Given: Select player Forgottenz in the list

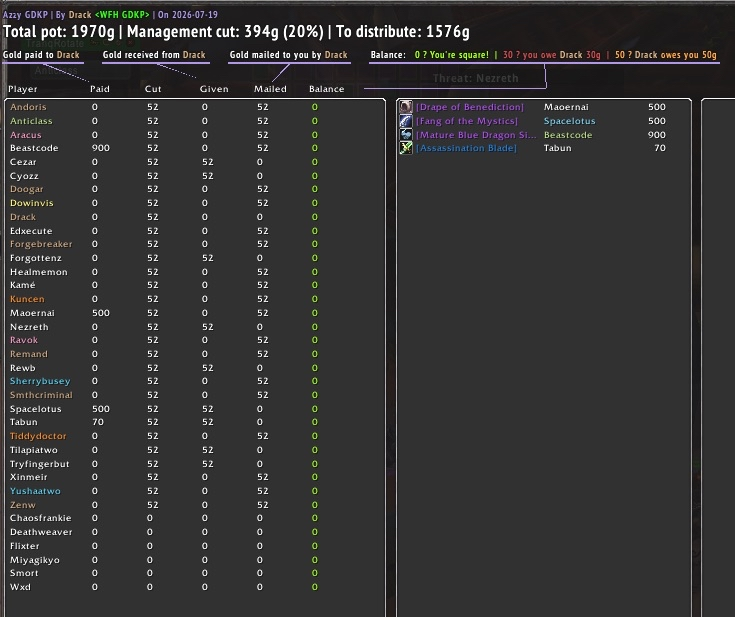Looking at the screenshot, I should coord(36,258).
